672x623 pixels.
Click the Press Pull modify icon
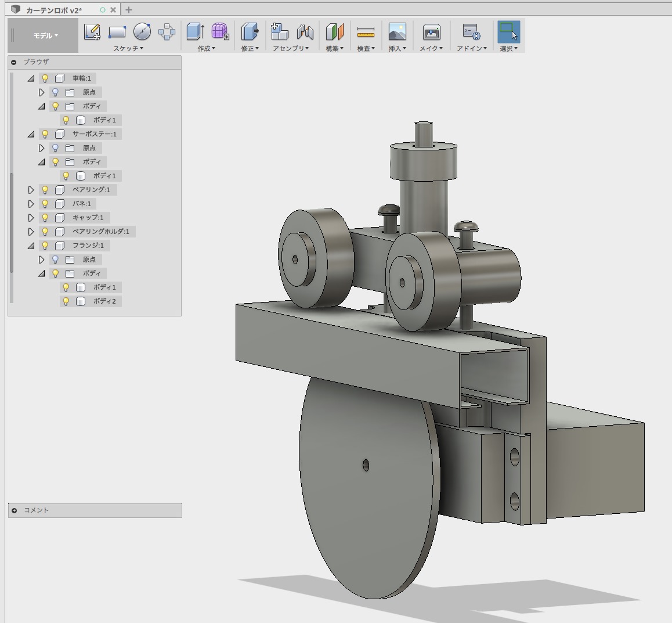250,32
